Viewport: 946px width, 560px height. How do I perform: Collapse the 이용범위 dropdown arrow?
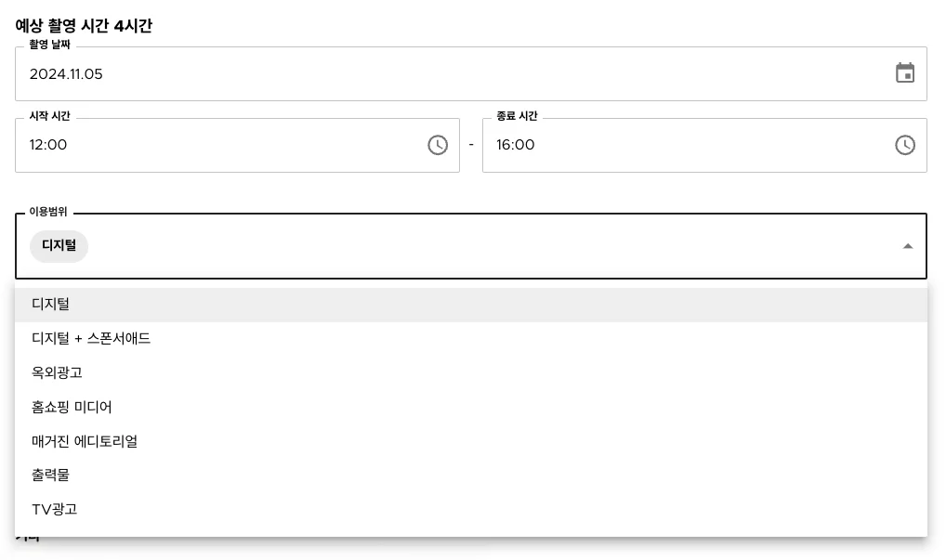click(907, 246)
